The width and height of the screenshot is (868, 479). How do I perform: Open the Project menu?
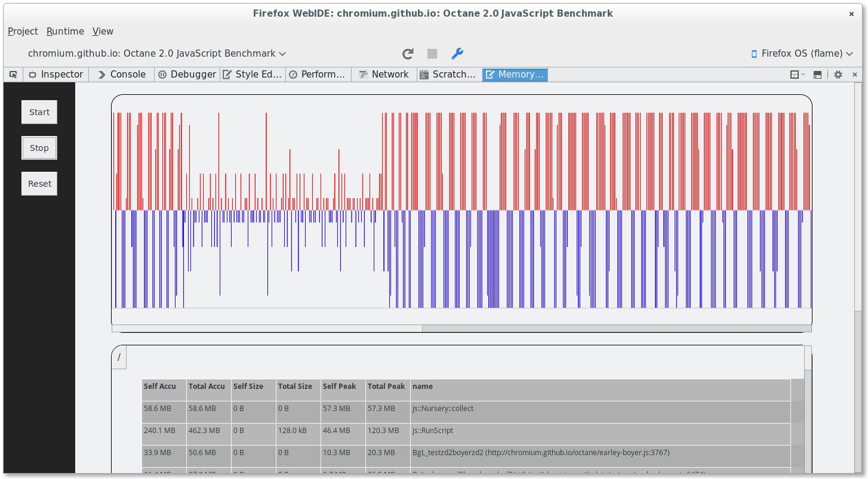click(23, 32)
